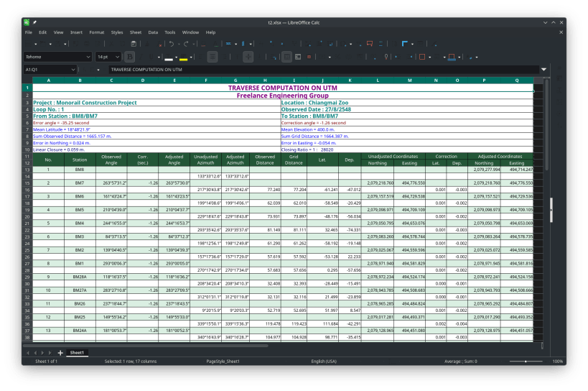
Task: Apply the yellow highlighting color swatch
Action: [x=184, y=57]
